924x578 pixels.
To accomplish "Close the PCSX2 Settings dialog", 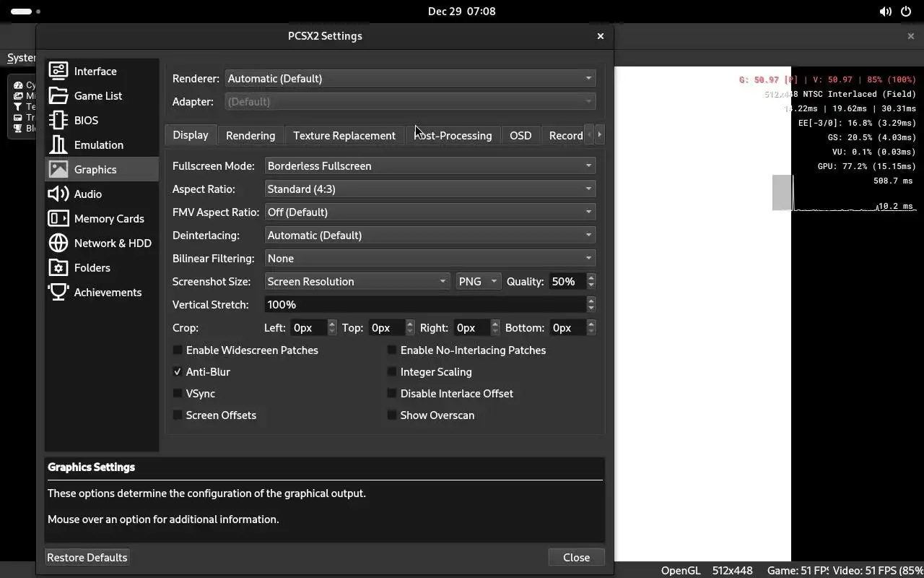I will pos(600,36).
